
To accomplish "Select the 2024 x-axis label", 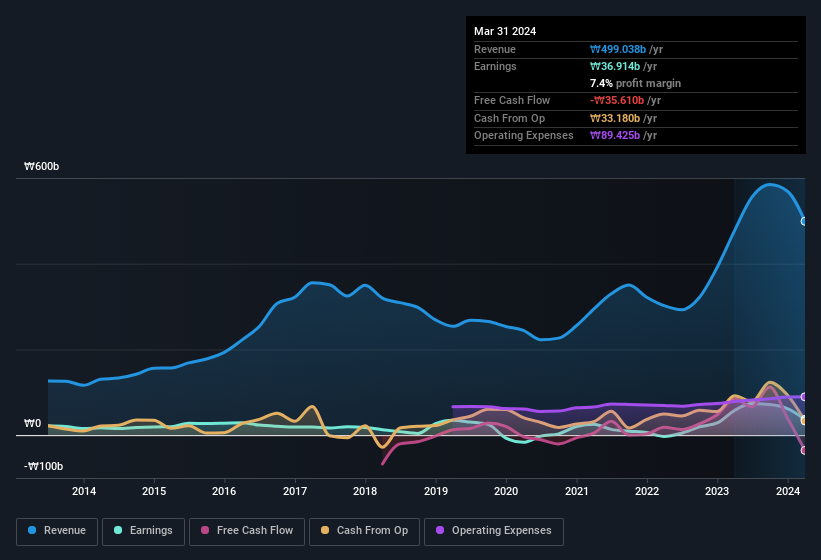I will click(x=787, y=491).
